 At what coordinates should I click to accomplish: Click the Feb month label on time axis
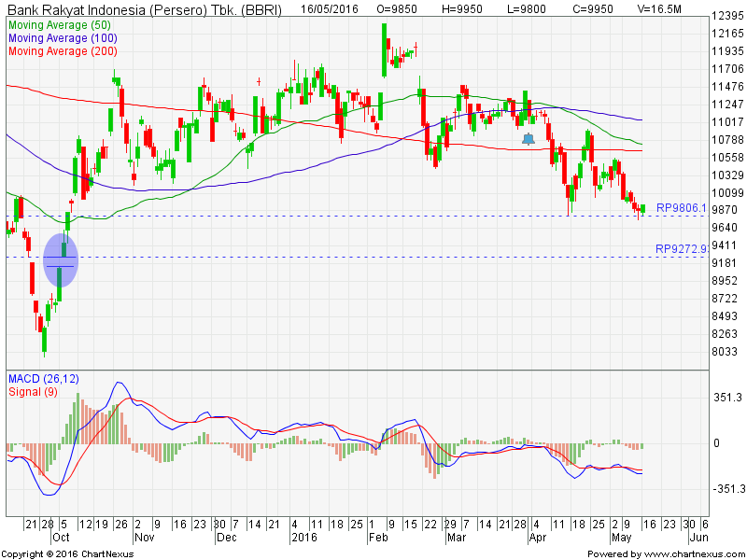(x=378, y=538)
